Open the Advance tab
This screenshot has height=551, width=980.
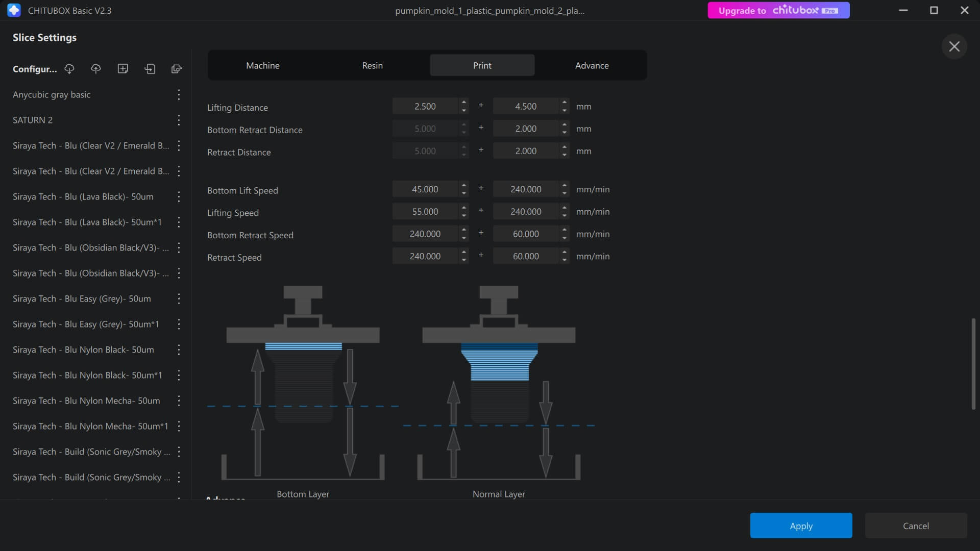tap(592, 65)
